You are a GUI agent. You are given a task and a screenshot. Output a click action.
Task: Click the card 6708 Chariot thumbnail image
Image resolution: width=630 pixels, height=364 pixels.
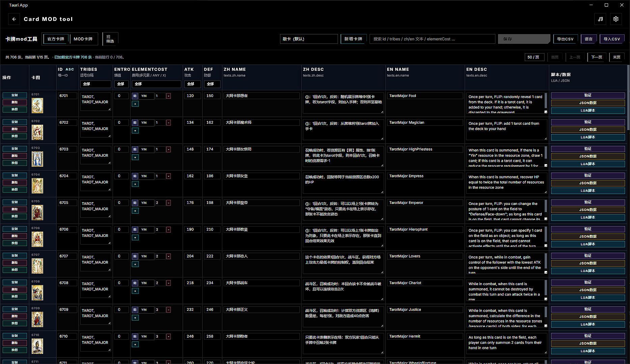37,293
